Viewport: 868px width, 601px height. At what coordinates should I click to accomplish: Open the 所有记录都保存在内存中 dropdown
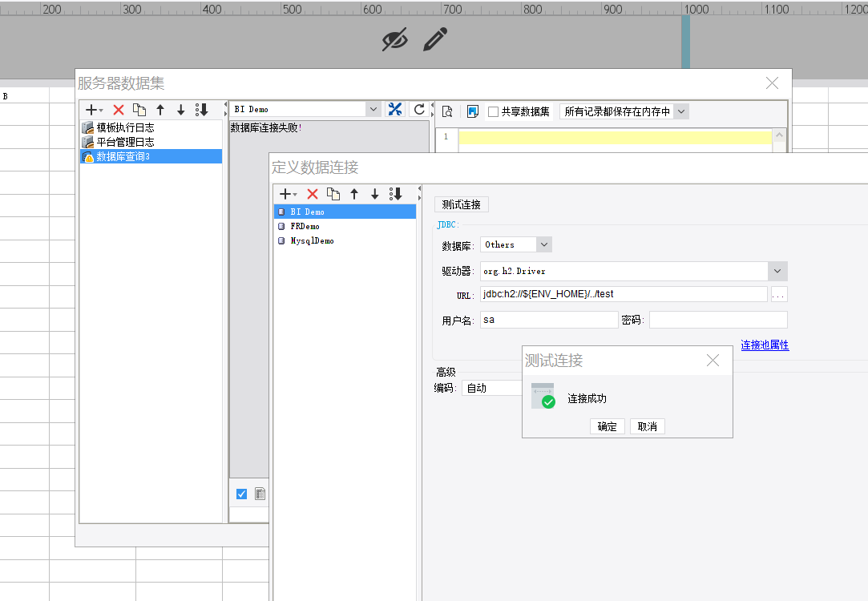pos(624,112)
